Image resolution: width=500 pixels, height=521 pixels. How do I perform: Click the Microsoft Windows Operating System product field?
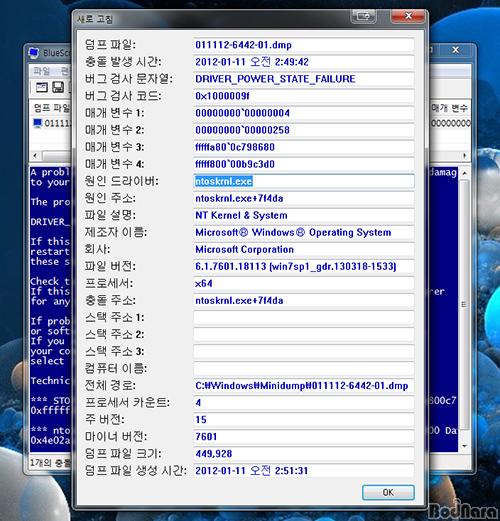pos(304,232)
